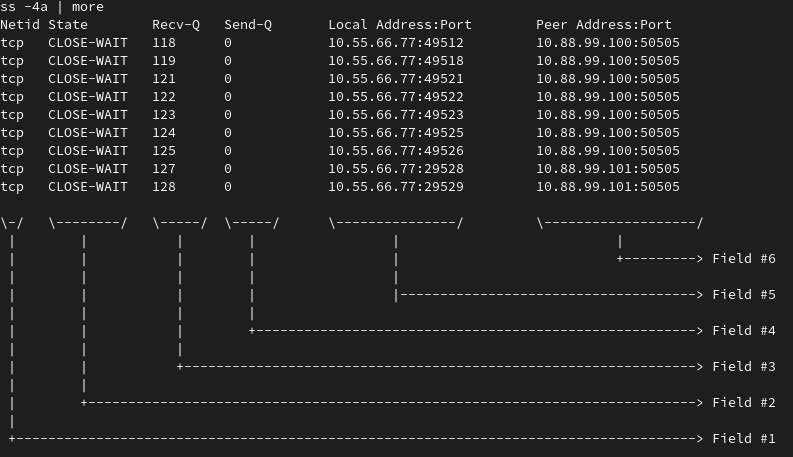
Task: Click the "Field #2" label
Action: click(x=744, y=402)
